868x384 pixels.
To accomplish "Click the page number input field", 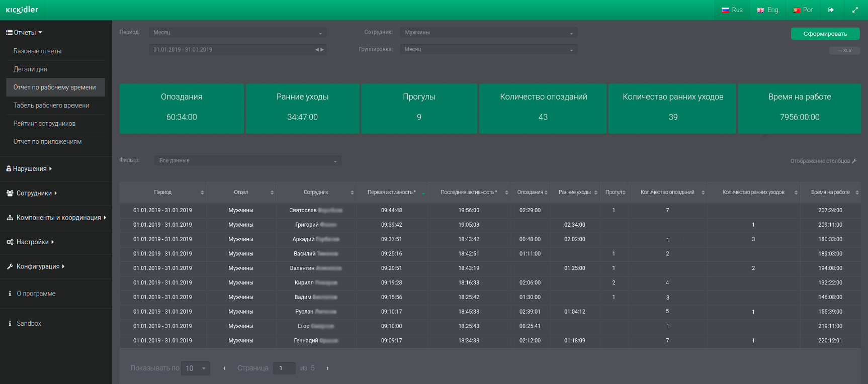I will [x=284, y=368].
